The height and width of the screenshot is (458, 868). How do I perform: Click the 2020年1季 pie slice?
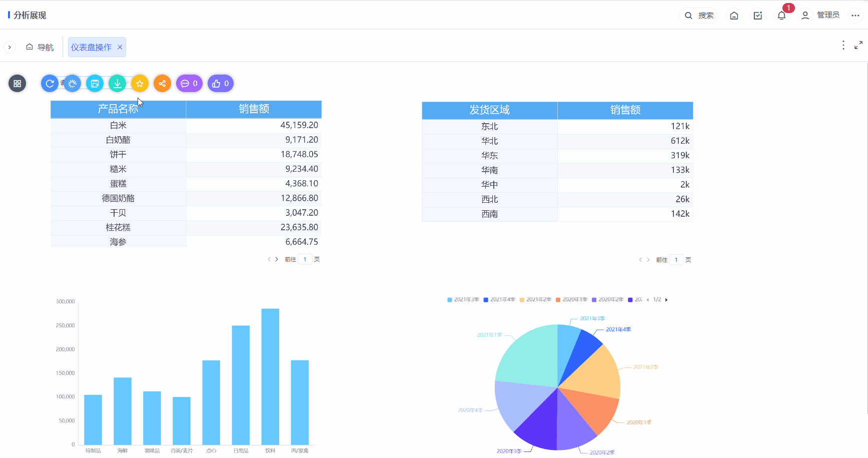click(593, 408)
